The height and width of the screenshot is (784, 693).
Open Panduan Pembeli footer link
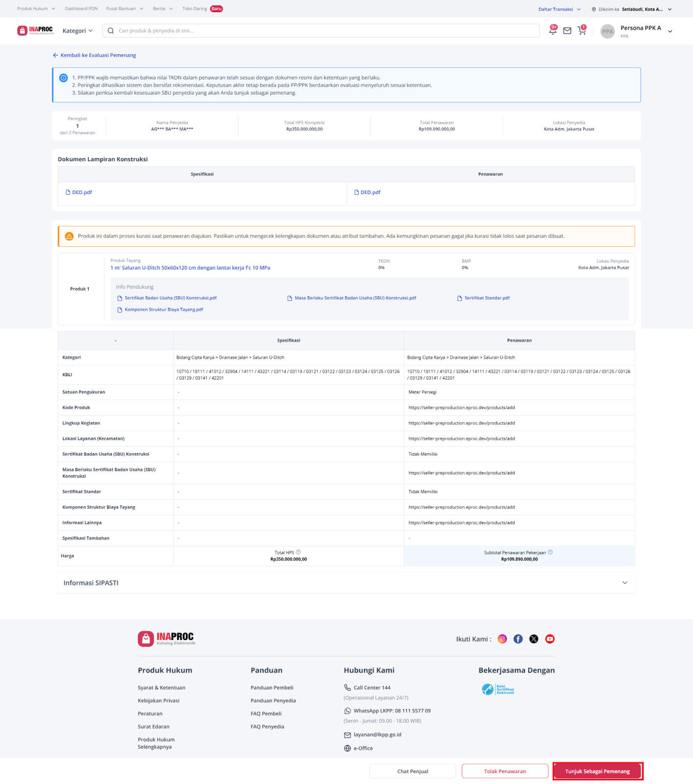[272, 688]
